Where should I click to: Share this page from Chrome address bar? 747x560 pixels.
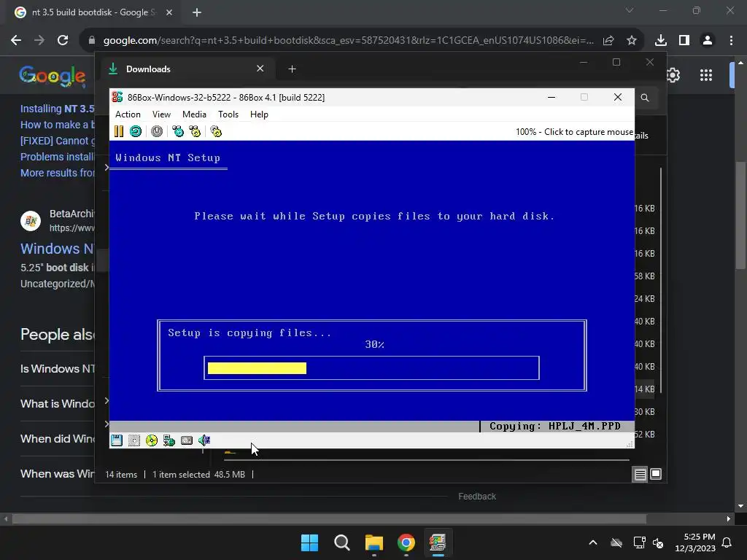608,41
